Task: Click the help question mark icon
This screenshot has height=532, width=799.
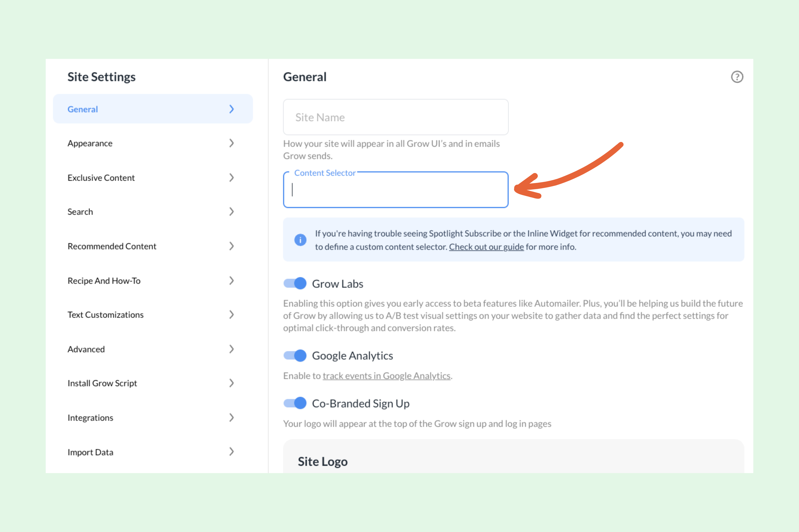Action: click(x=737, y=77)
